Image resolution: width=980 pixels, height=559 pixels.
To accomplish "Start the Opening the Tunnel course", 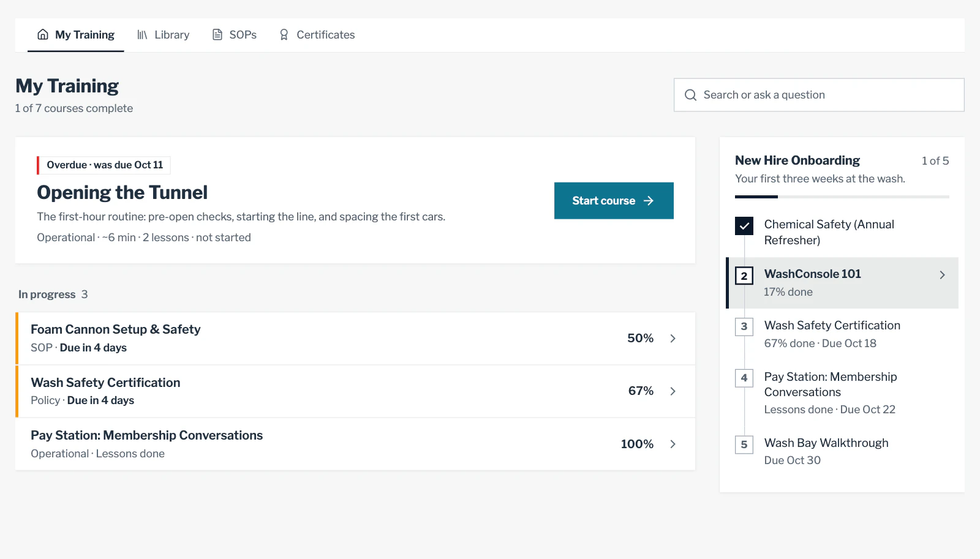I will [614, 201].
